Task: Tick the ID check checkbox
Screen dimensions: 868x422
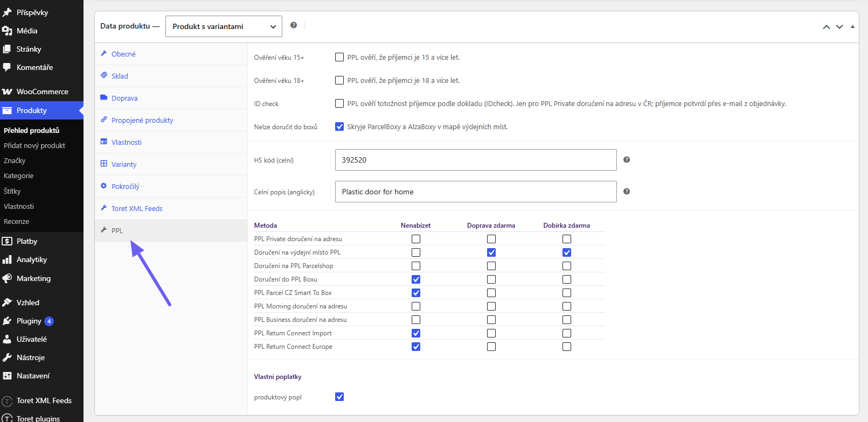Action: (339, 103)
